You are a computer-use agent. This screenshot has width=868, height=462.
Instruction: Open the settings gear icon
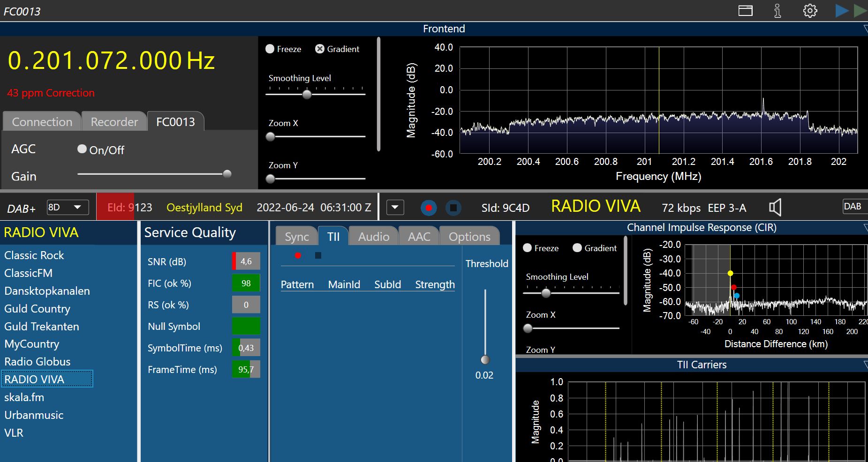(x=810, y=11)
